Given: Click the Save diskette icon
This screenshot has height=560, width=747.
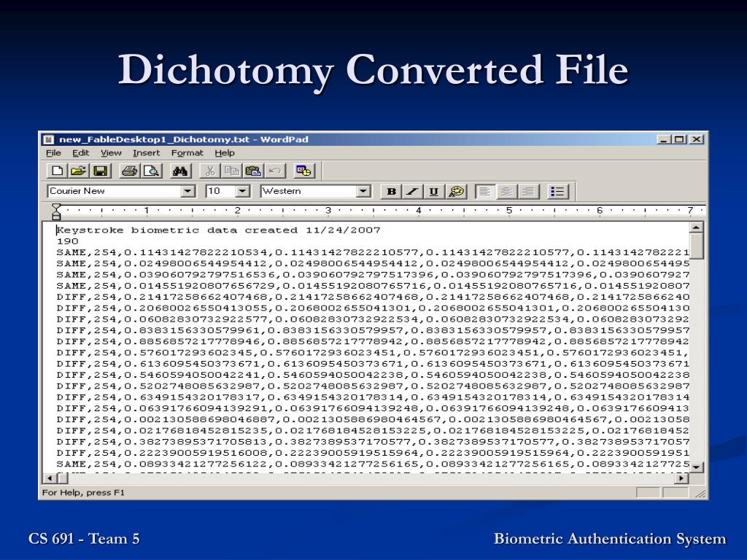Looking at the screenshot, I should (x=100, y=171).
